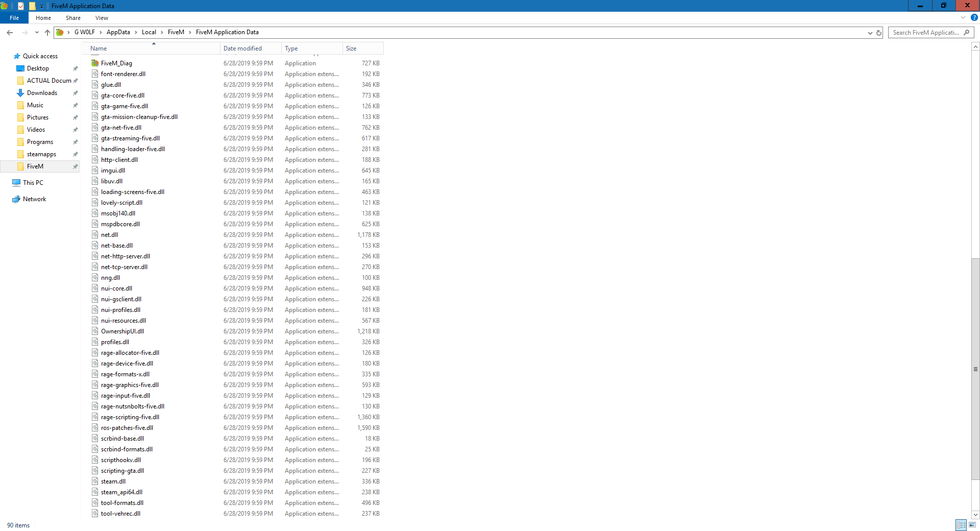
Task: Open the Quick Access Toolbar customize dropdown
Action: tap(42, 6)
